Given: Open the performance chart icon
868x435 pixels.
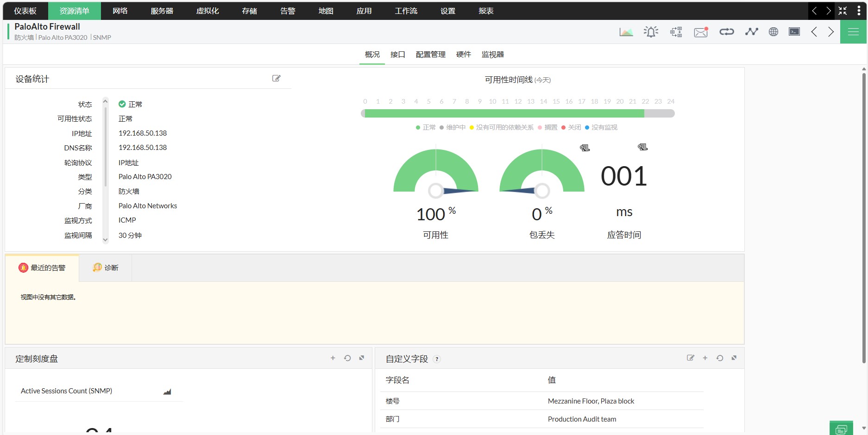Looking at the screenshot, I should [x=626, y=31].
